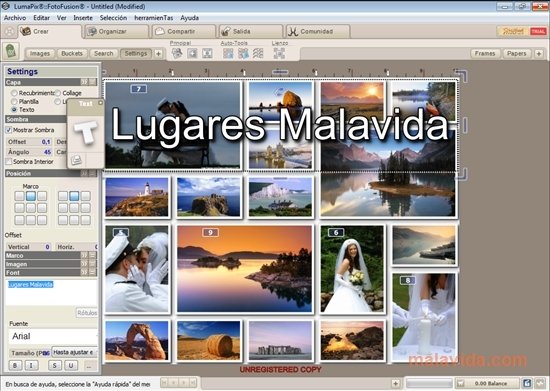Switch to the Organizar tab
This screenshot has height=391, width=550.
pyautogui.click(x=117, y=31)
